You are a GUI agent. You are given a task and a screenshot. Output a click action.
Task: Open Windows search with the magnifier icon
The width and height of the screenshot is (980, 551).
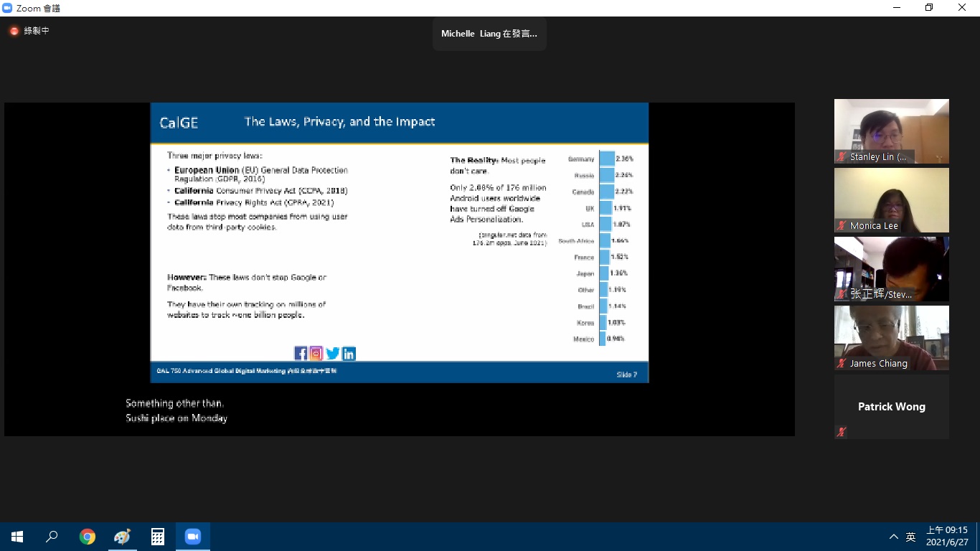(x=52, y=537)
